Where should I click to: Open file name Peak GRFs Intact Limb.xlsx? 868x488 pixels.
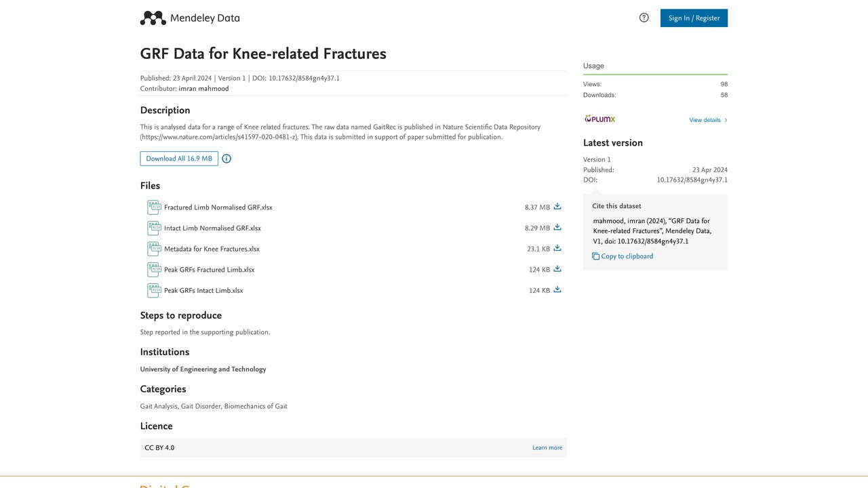[203, 291]
